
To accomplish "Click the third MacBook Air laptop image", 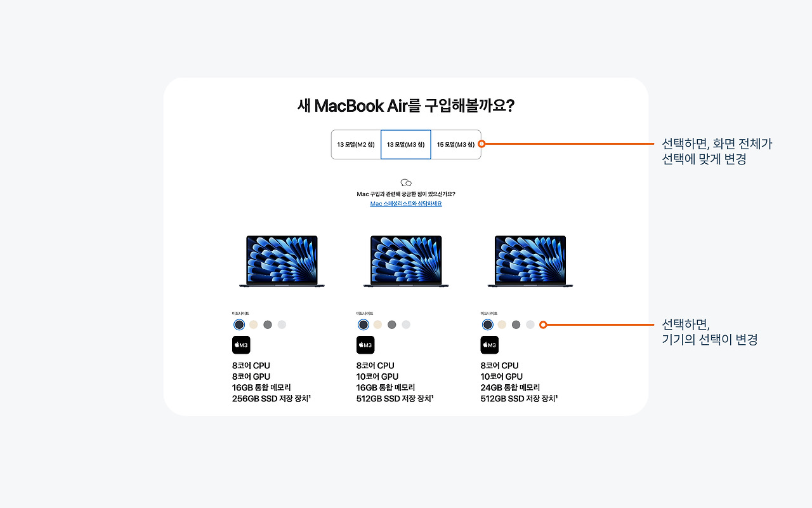I will (x=530, y=262).
